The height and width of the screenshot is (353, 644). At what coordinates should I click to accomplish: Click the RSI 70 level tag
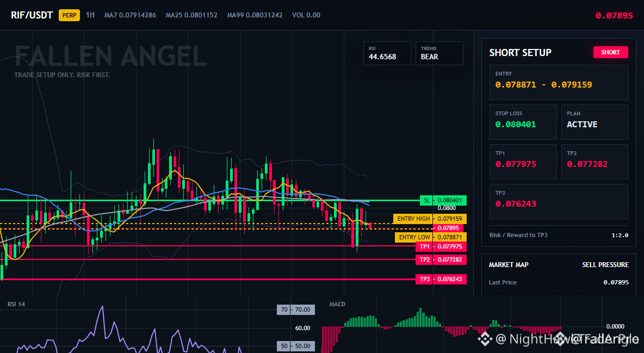(296, 310)
